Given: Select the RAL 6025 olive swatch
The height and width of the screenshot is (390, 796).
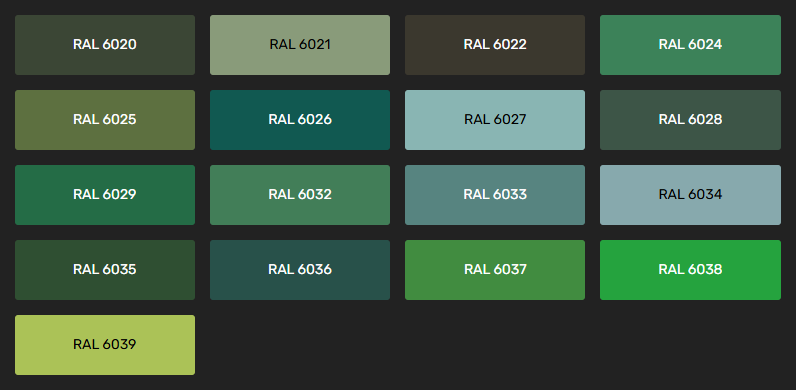Looking at the screenshot, I should tap(105, 120).
